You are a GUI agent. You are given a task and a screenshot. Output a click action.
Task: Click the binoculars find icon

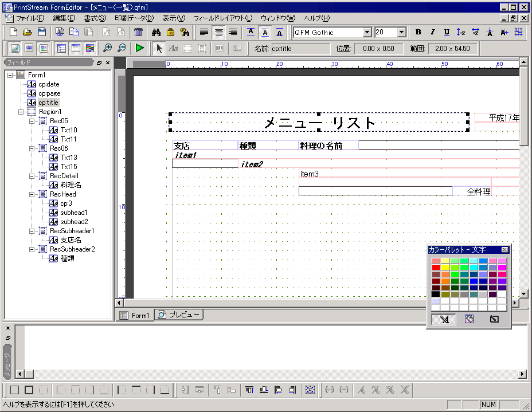pos(156,32)
